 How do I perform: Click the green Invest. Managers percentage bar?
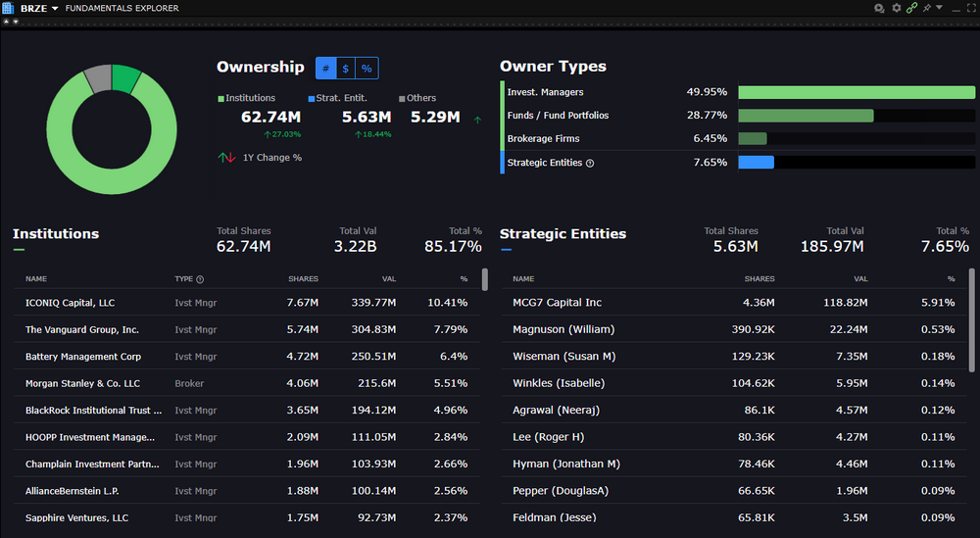856,92
